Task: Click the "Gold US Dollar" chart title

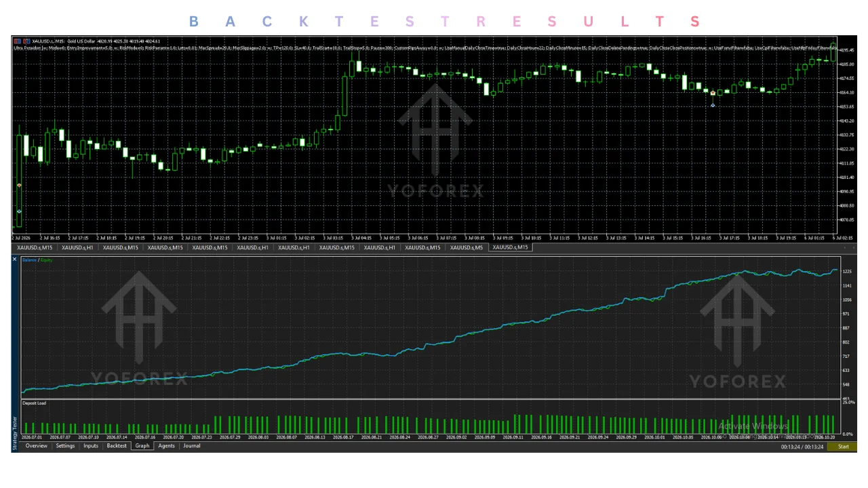Action: (81, 41)
